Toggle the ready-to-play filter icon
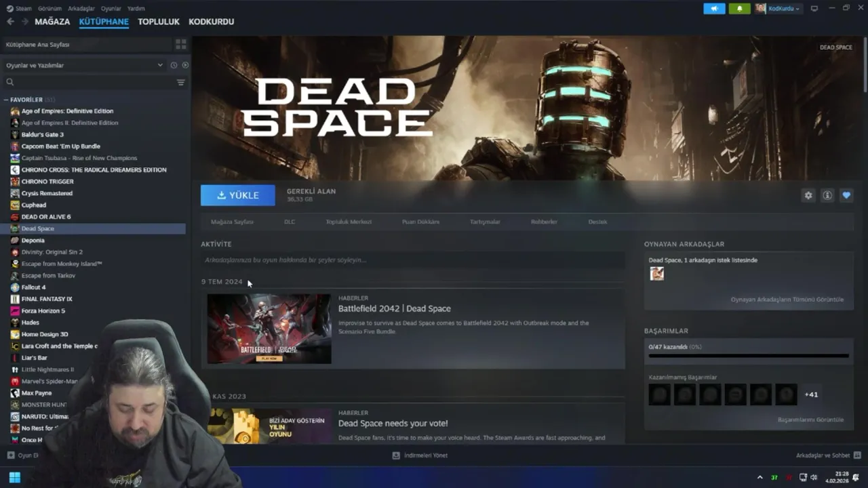This screenshot has width=868, height=488. 185,65
